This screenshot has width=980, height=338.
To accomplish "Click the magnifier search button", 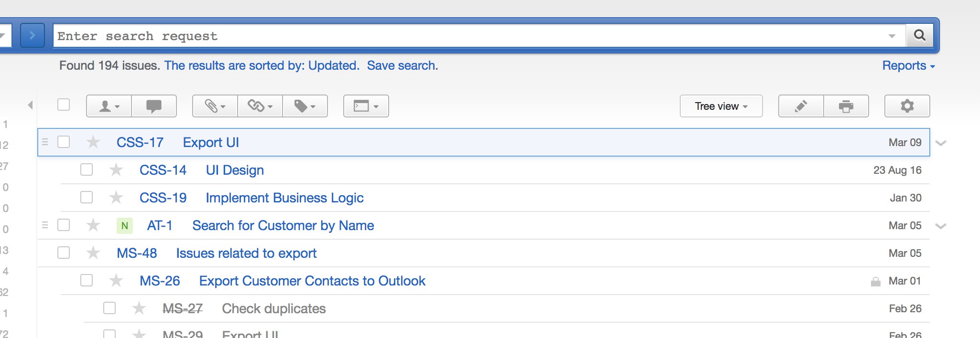I will point(919,35).
